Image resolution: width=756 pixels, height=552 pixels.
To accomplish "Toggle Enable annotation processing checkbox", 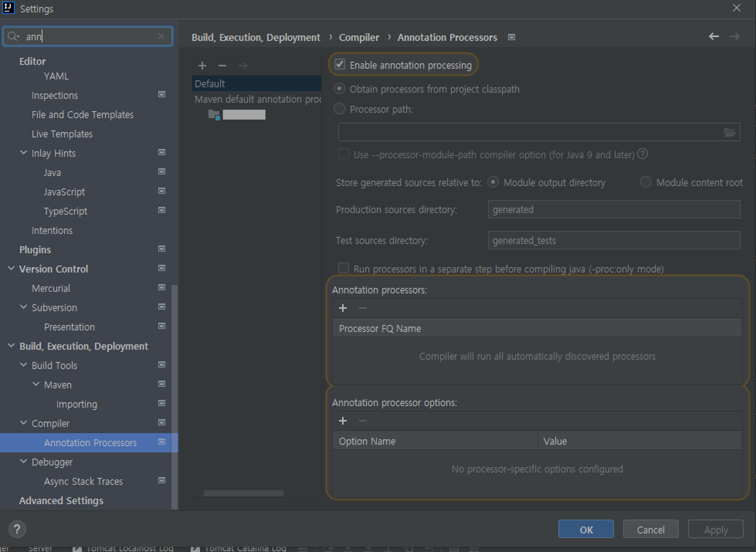I will [x=340, y=65].
